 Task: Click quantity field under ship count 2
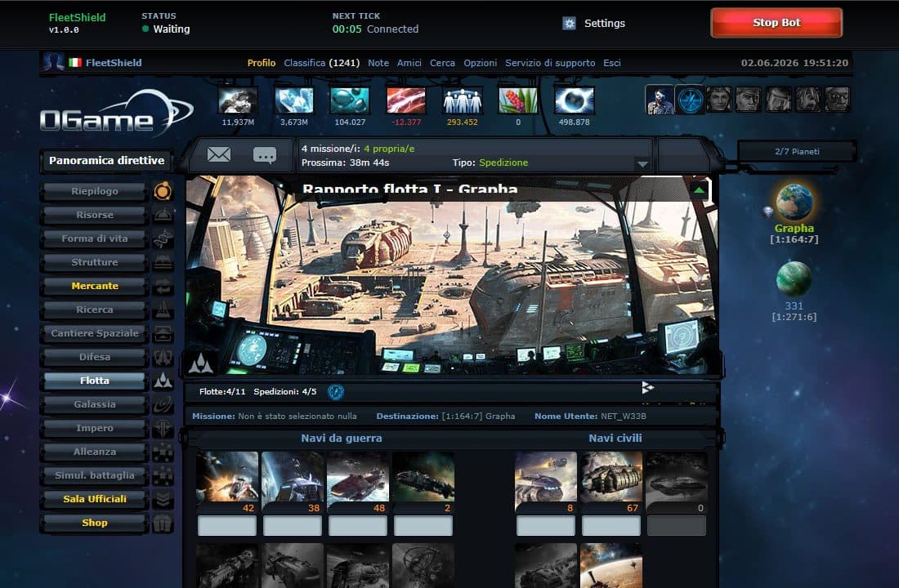(423, 526)
